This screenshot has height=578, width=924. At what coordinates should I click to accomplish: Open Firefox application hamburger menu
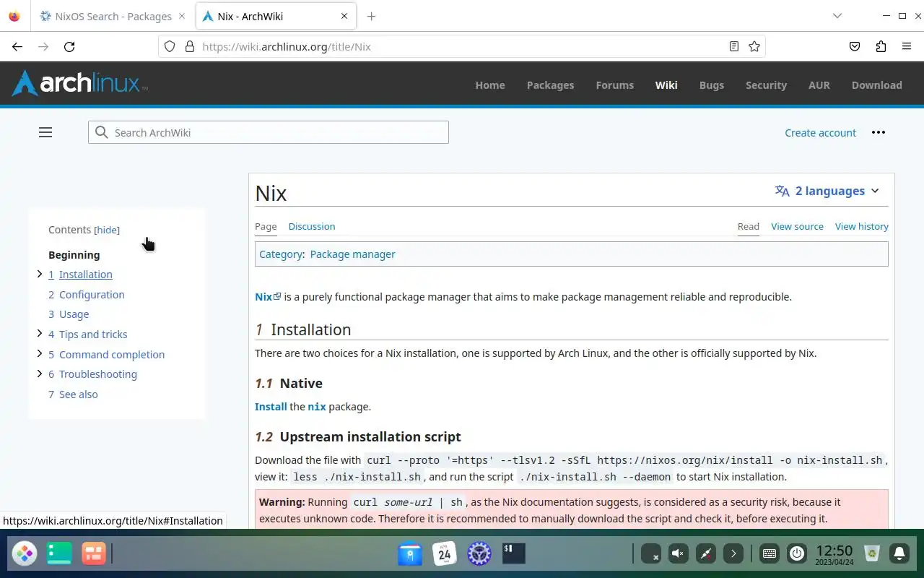(907, 46)
